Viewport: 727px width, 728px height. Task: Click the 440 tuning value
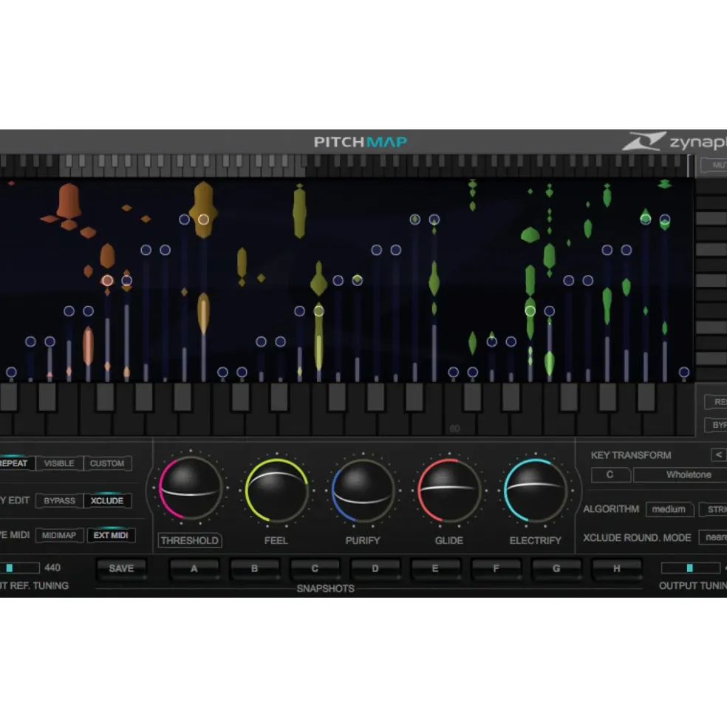pyautogui.click(x=52, y=568)
